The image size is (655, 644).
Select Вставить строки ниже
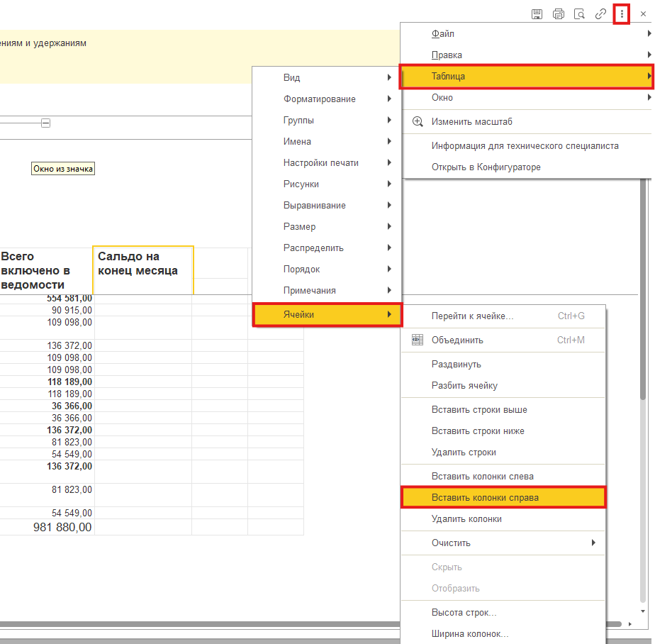pyautogui.click(x=503, y=431)
